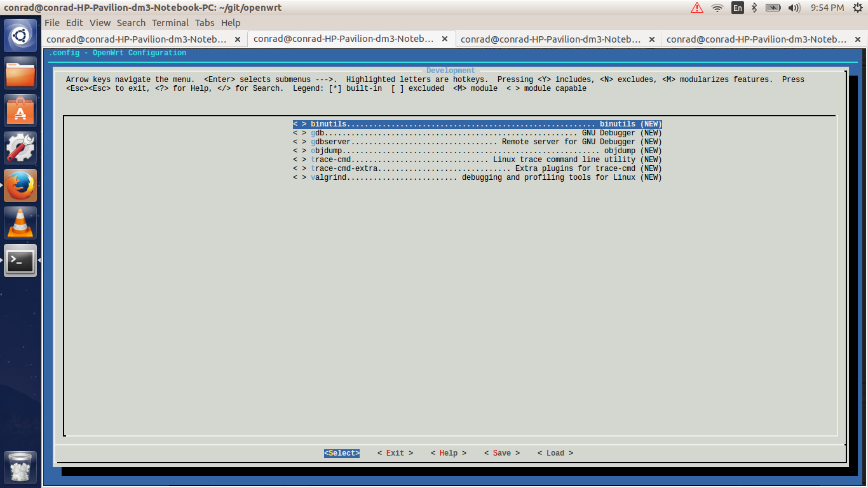Open the Help menu in menubar

231,23
